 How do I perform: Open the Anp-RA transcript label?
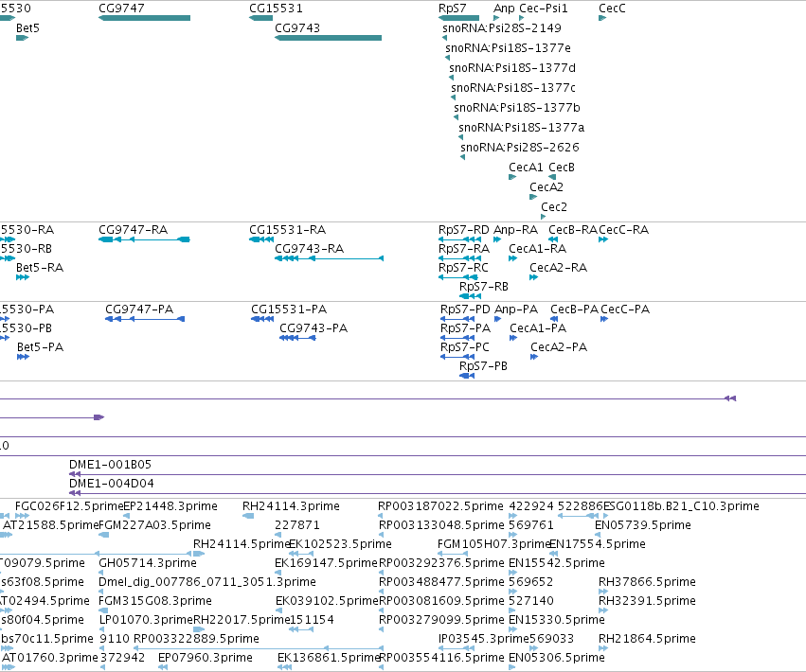point(515,230)
